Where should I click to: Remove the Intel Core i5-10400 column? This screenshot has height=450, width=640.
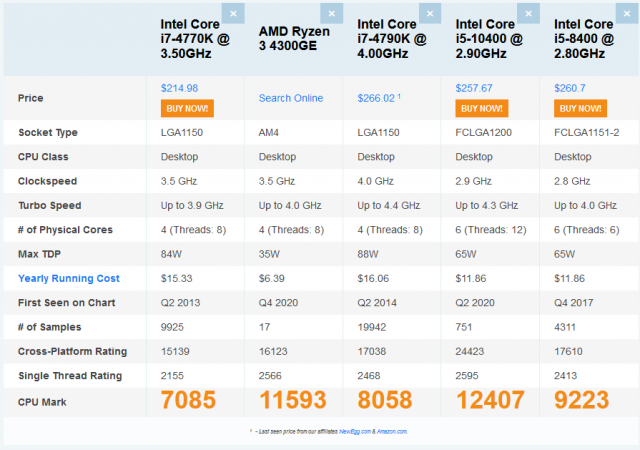click(x=527, y=13)
